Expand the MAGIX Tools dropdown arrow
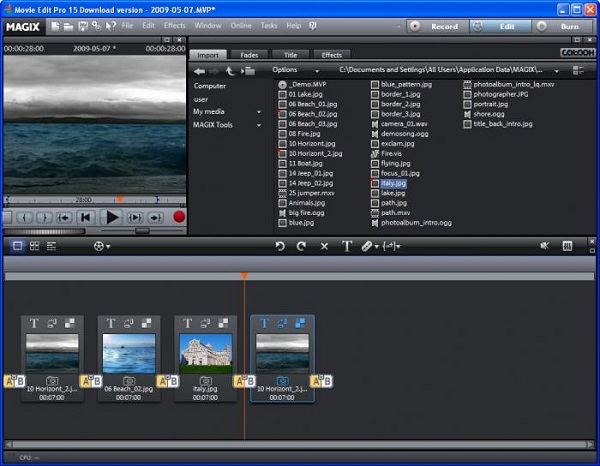600x466 pixels. pyautogui.click(x=259, y=125)
